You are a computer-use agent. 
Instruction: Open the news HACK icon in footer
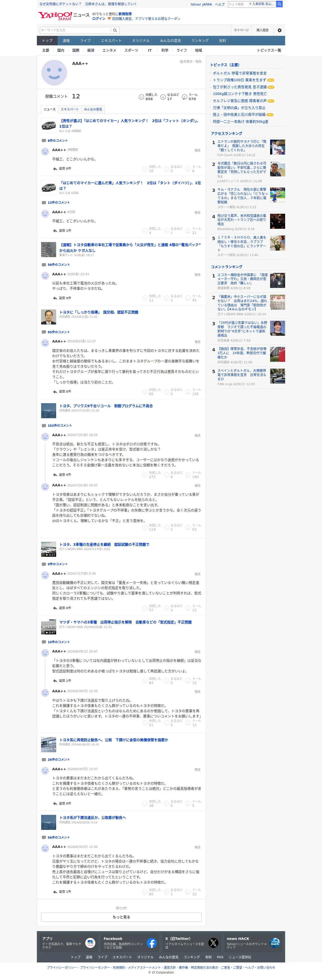coord(275,942)
